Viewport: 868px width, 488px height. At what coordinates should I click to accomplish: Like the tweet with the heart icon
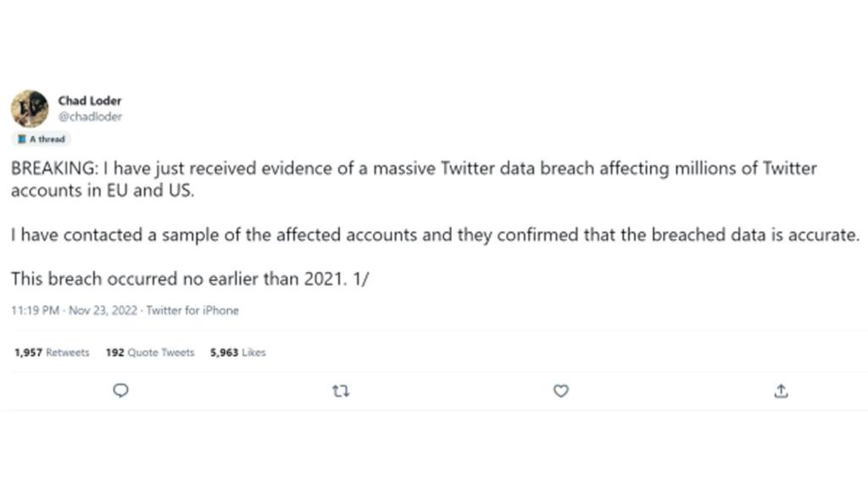tap(559, 390)
